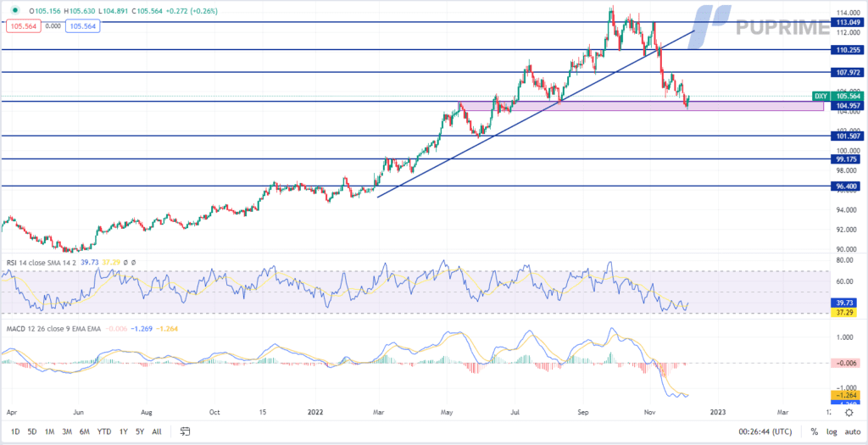Select the 5D time range

(32, 431)
